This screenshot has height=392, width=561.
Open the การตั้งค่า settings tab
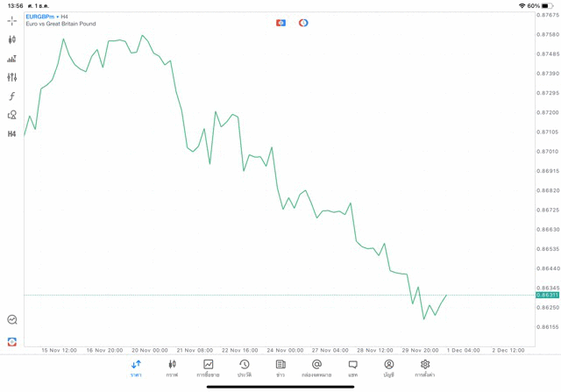pyautogui.click(x=425, y=368)
